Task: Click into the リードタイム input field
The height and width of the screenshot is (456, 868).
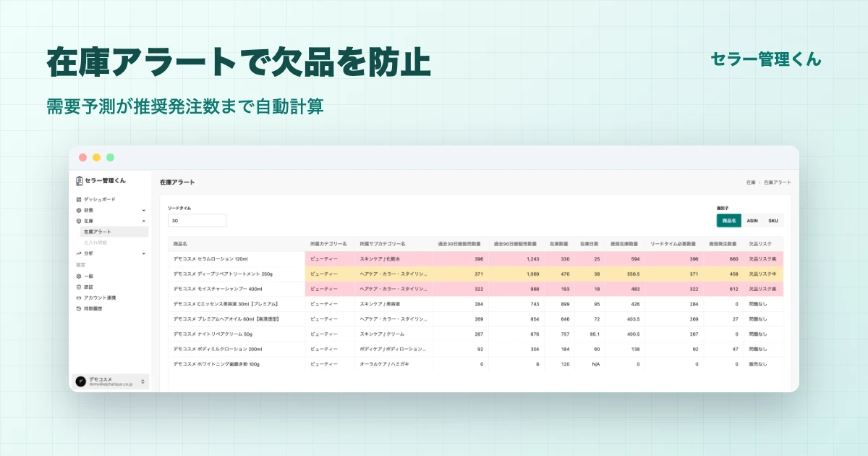Action: tap(197, 221)
